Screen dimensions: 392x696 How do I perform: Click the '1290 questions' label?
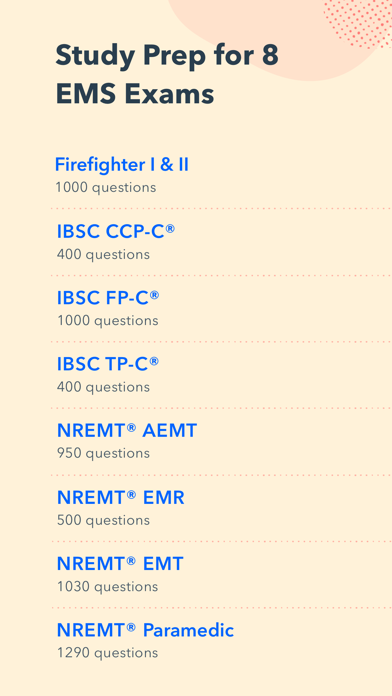click(107, 653)
